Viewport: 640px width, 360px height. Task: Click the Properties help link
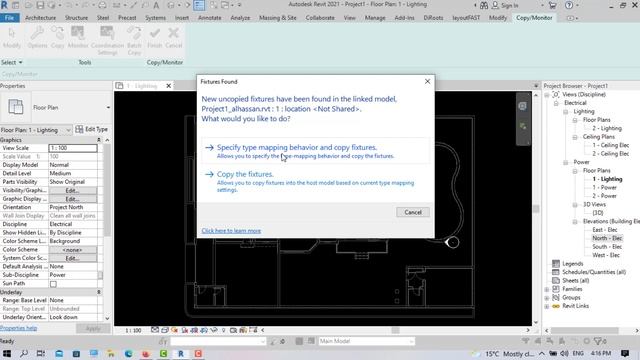tap(18, 328)
